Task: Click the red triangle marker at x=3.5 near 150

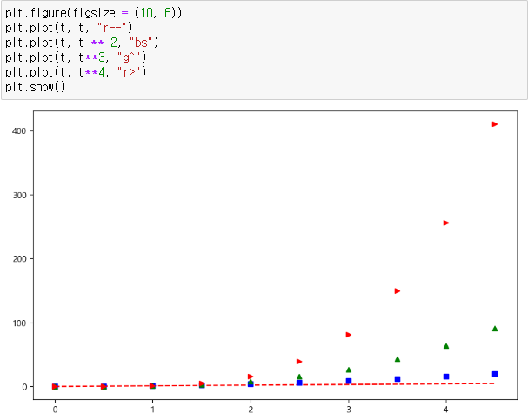Action: click(x=398, y=290)
